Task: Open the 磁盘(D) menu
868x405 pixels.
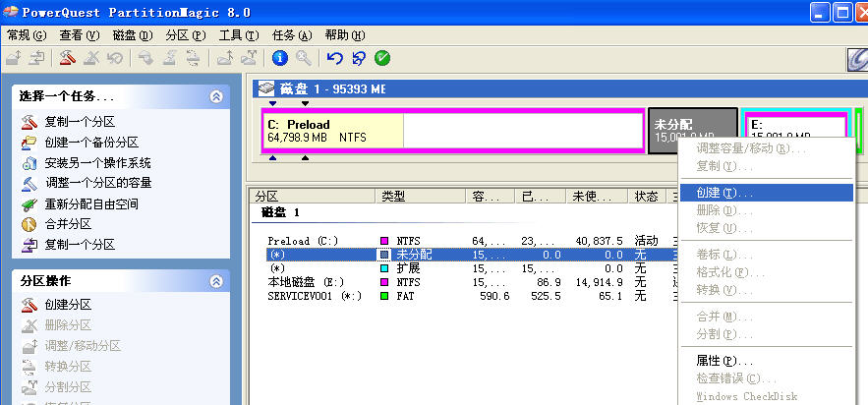Action: (x=133, y=35)
